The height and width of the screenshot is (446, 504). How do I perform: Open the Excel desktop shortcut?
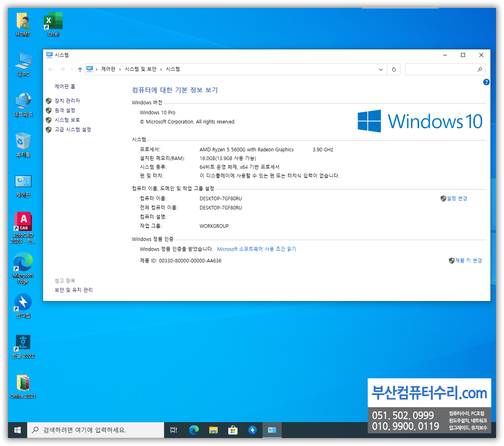pos(53,24)
